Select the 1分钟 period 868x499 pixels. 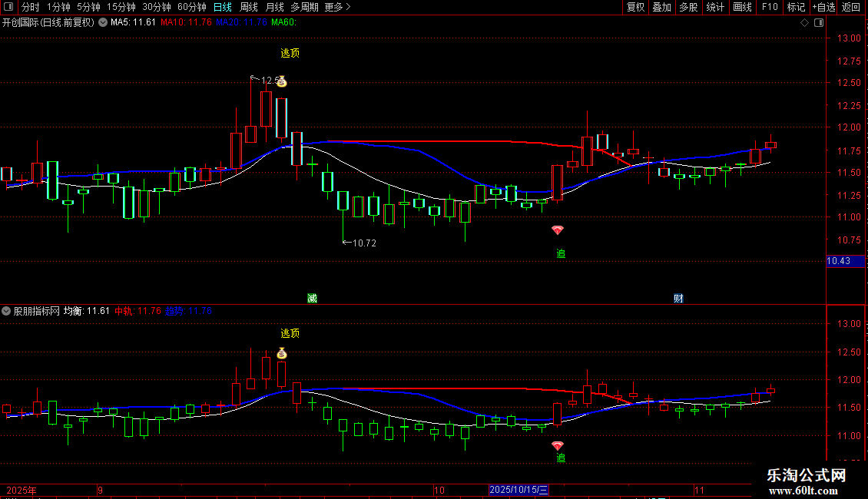pyautogui.click(x=58, y=7)
